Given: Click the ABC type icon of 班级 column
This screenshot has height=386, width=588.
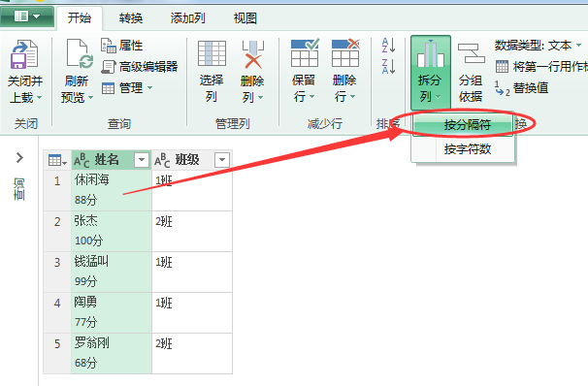Looking at the screenshot, I should pos(162,160).
